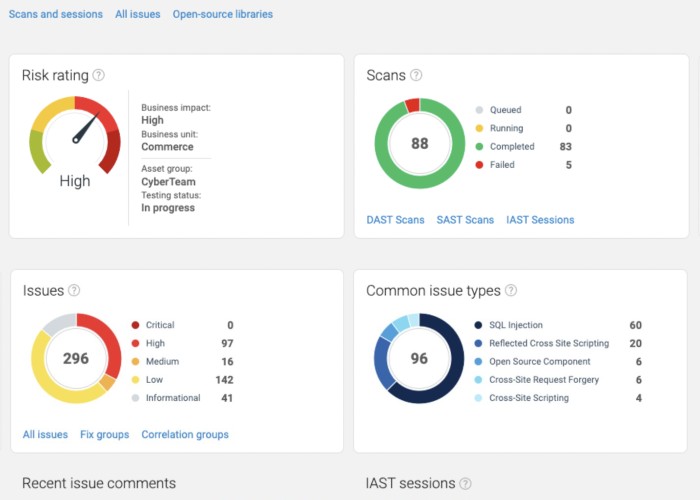The height and width of the screenshot is (500, 700).
Task: Click the Medium legend orange dot
Action: tap(135, 362)
